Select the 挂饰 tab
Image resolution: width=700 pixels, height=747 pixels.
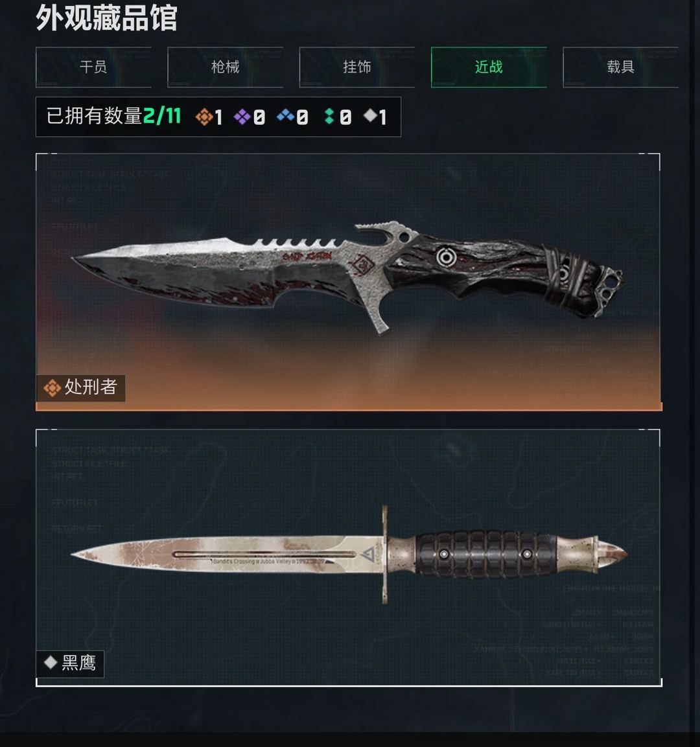357,67
